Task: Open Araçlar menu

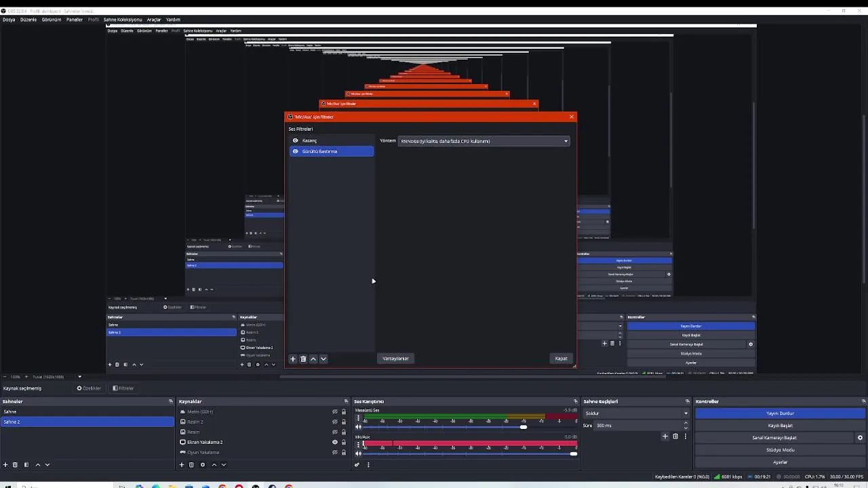Action: 154,20
